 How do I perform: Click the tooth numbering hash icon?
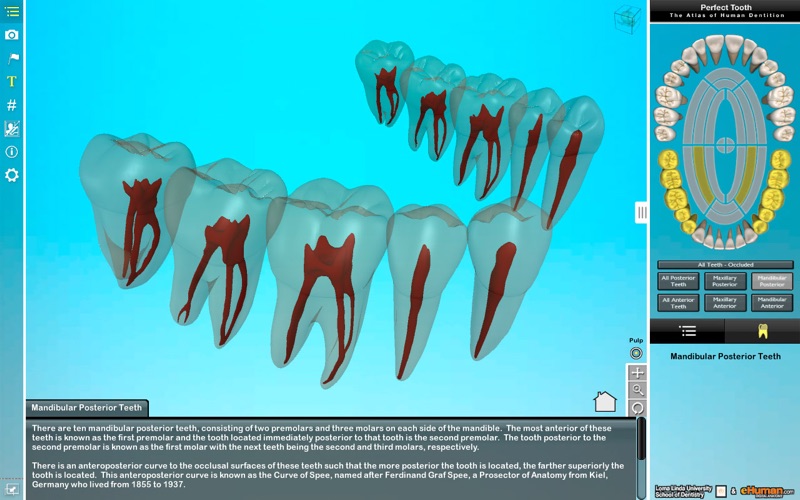click(12, 105)
